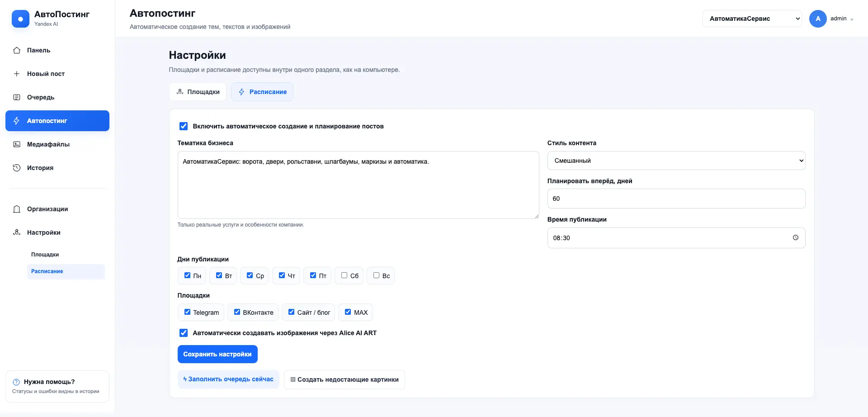
Task: Switch to the Расписание tab
Action: [x=262, y=92]
